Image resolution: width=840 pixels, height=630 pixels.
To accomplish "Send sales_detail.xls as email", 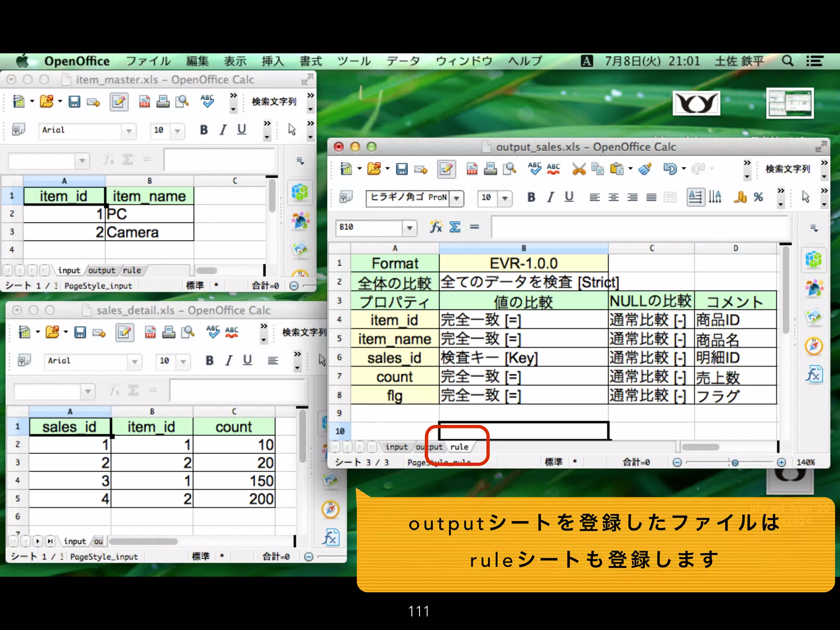I will pyautogui.click(x=99, y=333).
